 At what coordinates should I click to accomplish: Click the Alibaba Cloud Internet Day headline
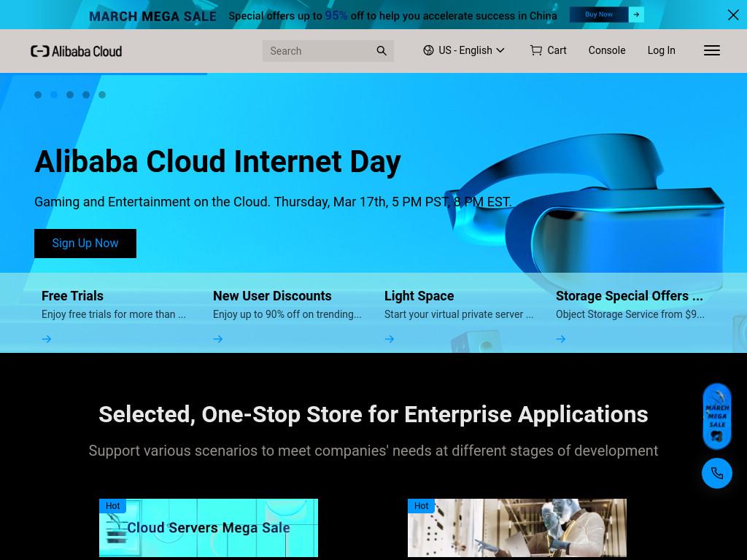click(217, 161)
